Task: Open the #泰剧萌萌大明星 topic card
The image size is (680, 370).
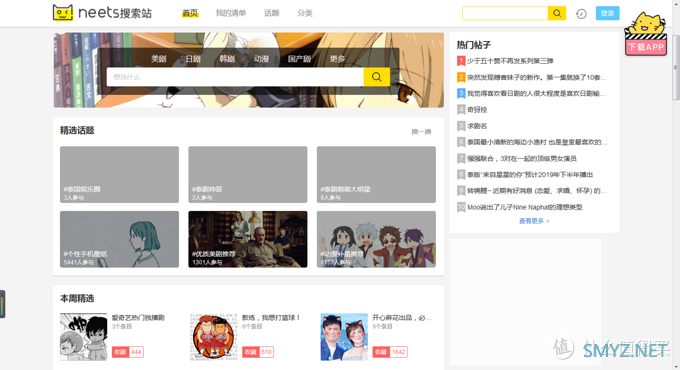Action: (376, 174)
